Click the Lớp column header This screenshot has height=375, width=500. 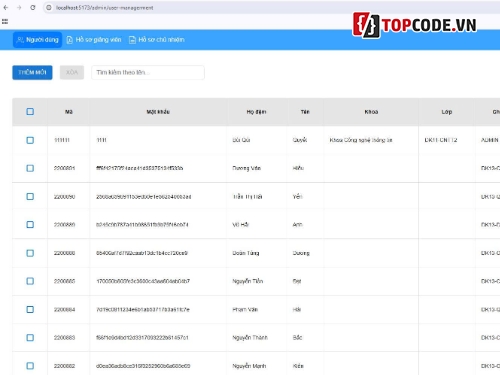pyautogui.click(x=447, y=112)
